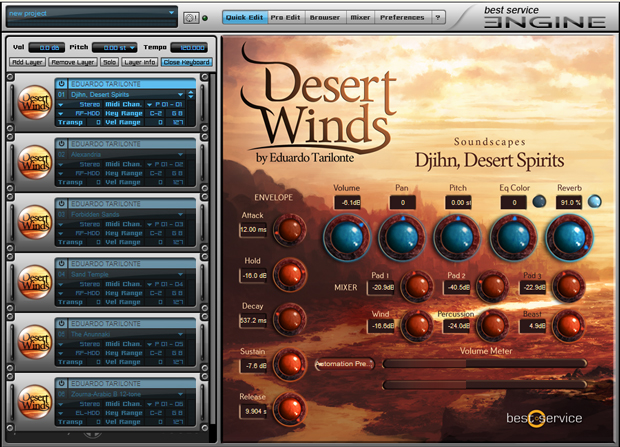Click the green status LED in top bar

205,18
